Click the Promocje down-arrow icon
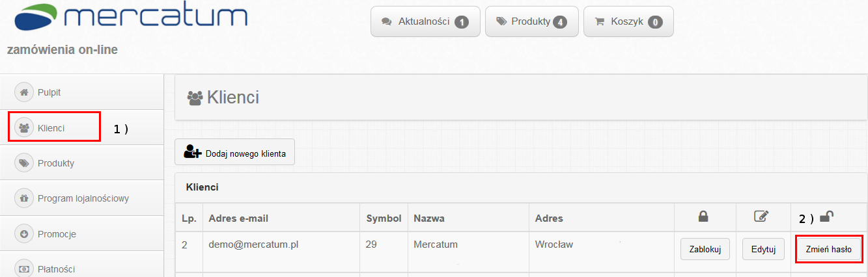 click(x=24, y=233)
